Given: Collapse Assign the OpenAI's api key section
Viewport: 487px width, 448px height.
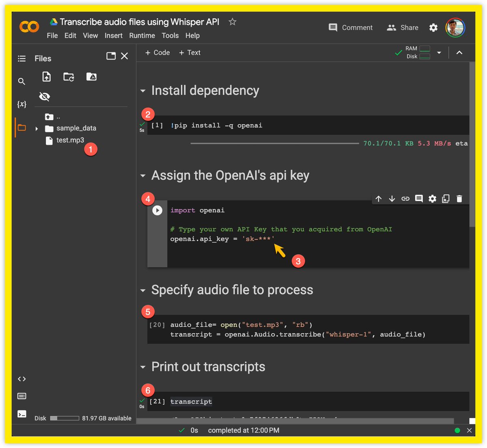Looking at the screenshot, I should [x=143, y=176].
